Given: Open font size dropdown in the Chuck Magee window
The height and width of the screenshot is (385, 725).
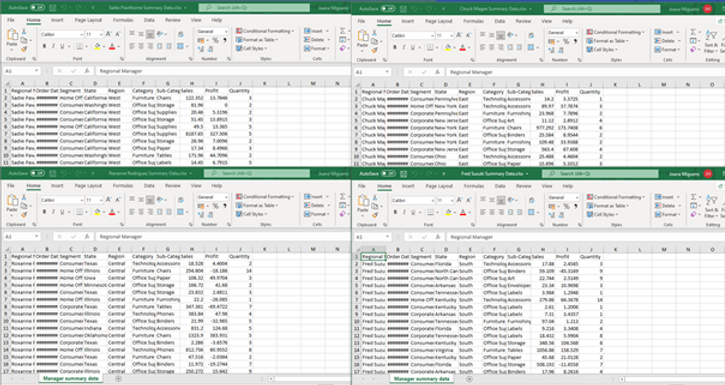Looking at the screenshot, I should [451, 35].
